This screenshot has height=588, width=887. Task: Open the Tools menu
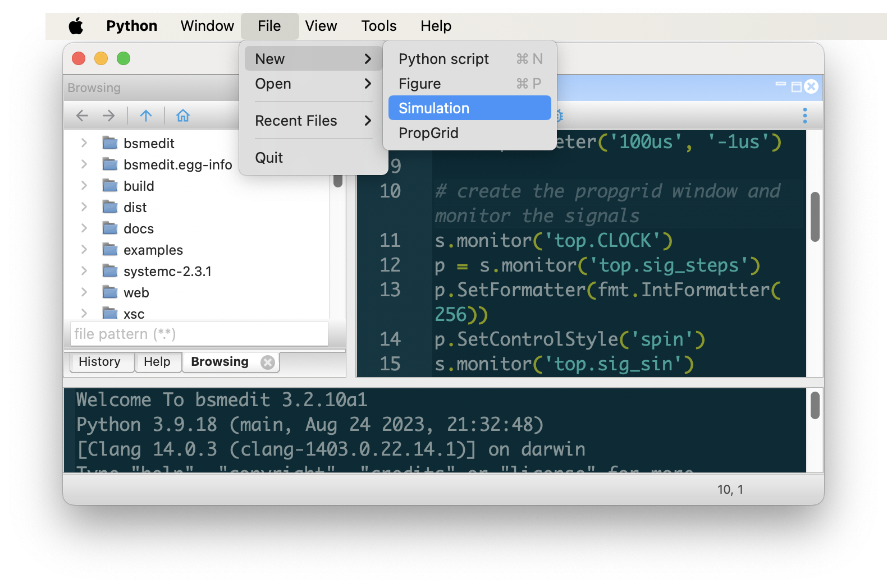[x=379, y=26]
